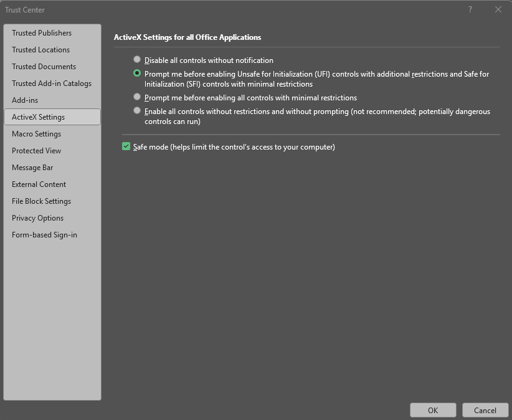
Task: Choose Prompt before enabling all controls
Action: 137,97
